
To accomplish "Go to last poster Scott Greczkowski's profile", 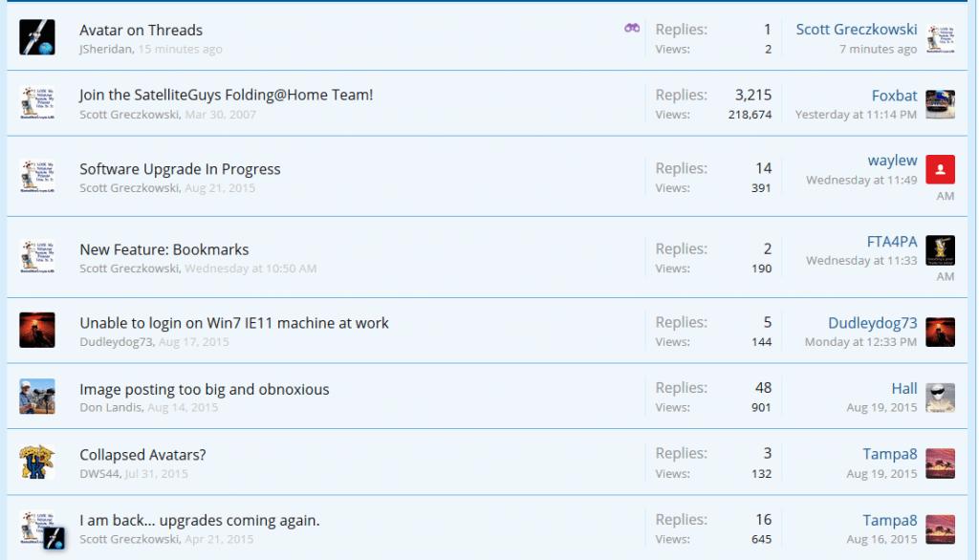I will point(856,30).
